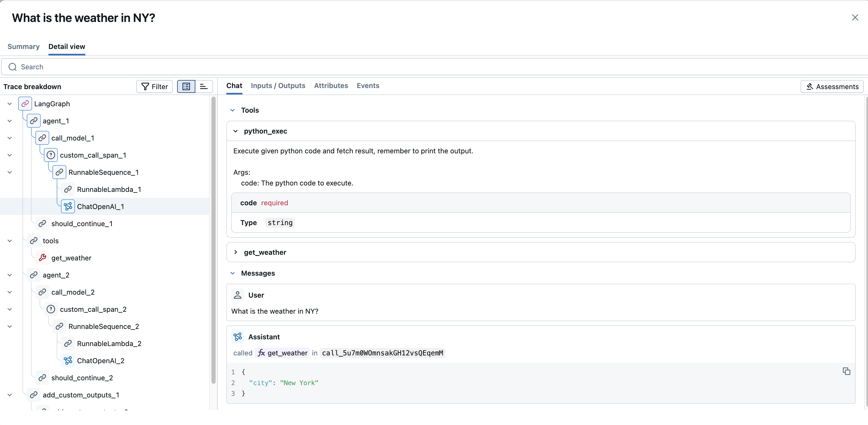Click the User avatar icon in Messages

pos(238,295)
